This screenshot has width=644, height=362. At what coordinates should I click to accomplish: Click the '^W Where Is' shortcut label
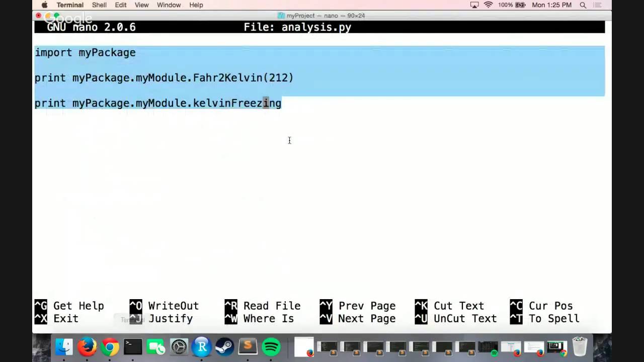259,319
